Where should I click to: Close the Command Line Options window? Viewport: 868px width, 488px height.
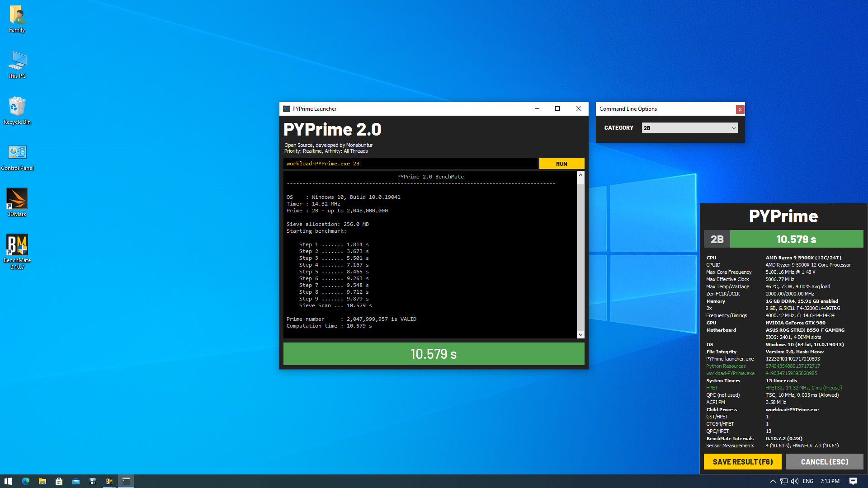(740, 109)
